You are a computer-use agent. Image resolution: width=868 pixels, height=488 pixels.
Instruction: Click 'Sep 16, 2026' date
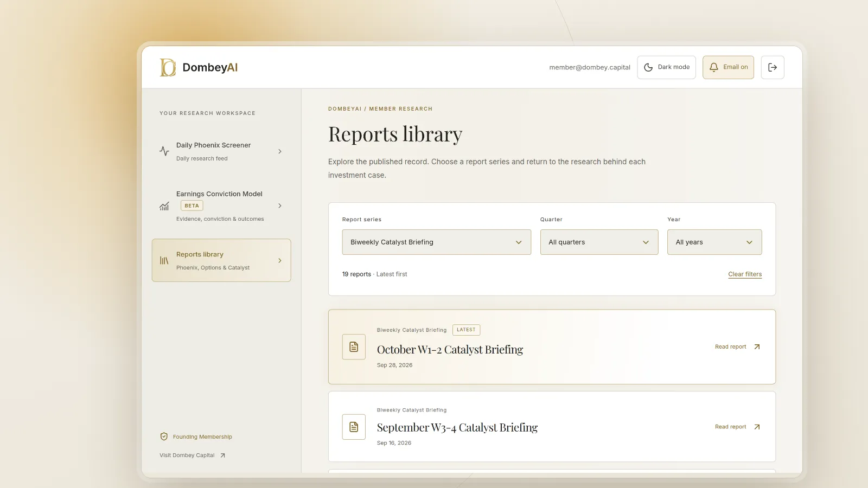point(394,443)
